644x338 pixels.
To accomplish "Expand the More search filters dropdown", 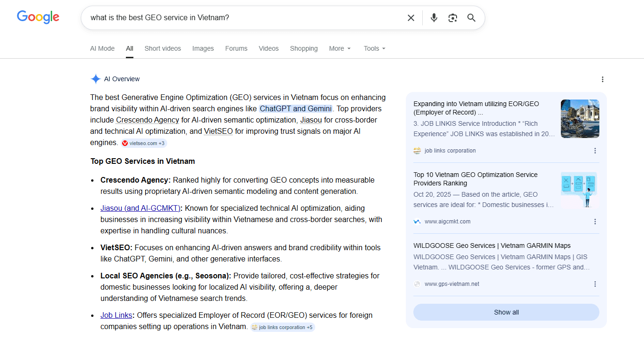I will pos(340,48).
